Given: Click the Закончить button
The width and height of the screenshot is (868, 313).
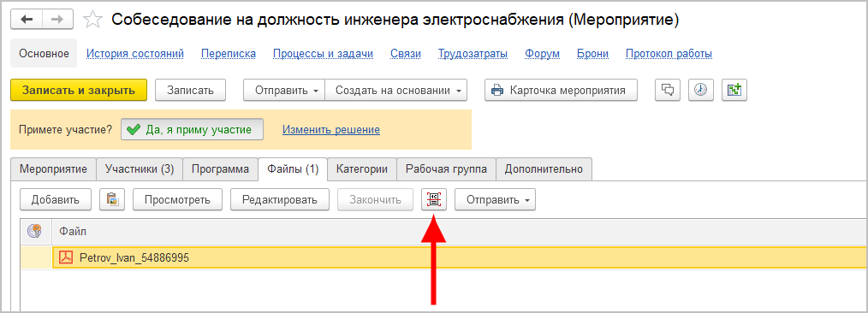Looking at the screenshot, I should coord(375,199).
